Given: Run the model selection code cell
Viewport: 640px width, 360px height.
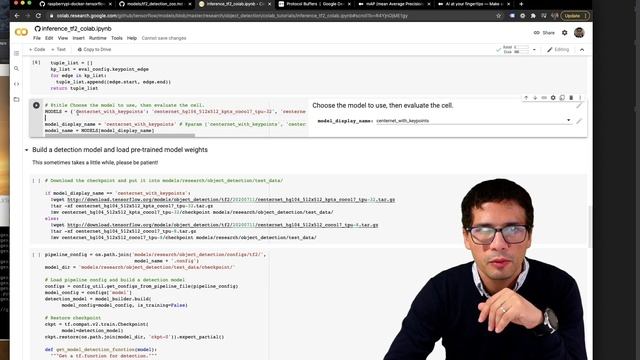Looking at the screenshot, I should coord(36,105).
